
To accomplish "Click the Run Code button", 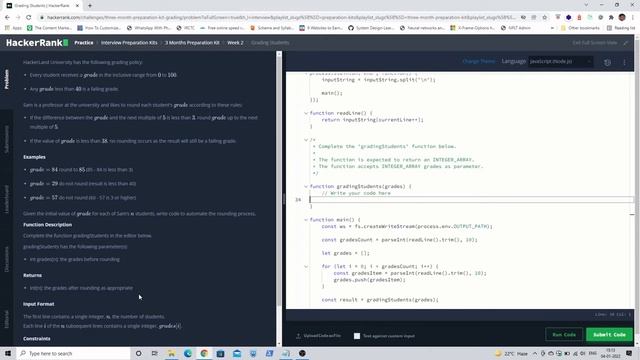I will [x=564, y=335].
